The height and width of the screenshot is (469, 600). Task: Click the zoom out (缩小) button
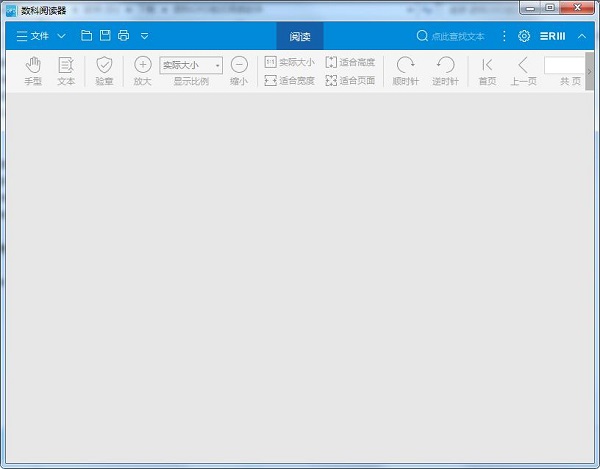coord(239,70)
